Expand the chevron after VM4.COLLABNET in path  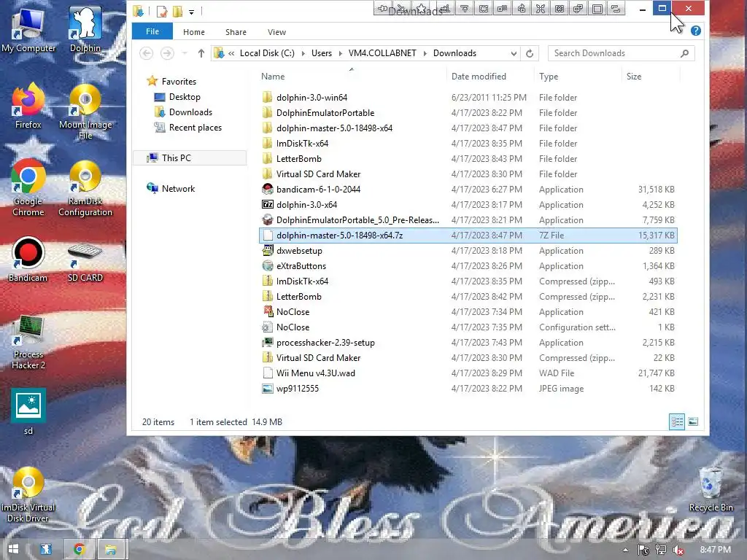tap(425, 53)
